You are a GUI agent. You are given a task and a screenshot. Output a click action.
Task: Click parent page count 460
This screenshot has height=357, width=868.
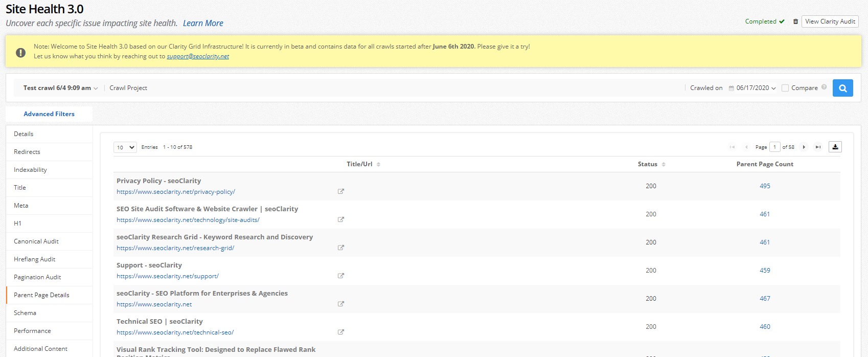pyautogui.click(x=765, y=327)
